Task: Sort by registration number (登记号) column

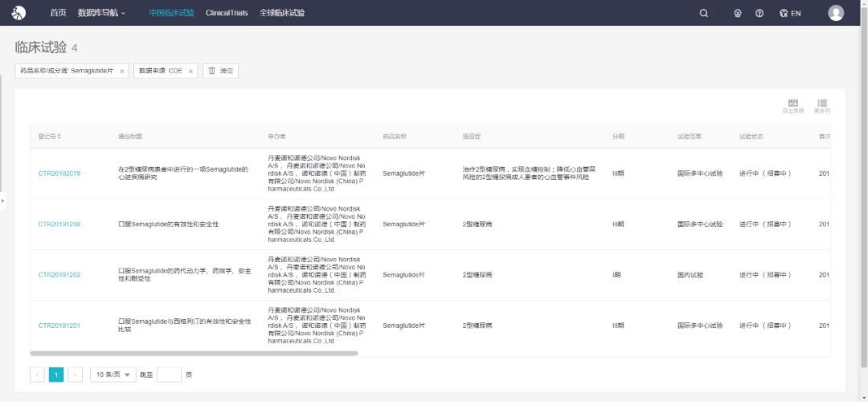Action: tap(49, 136)
